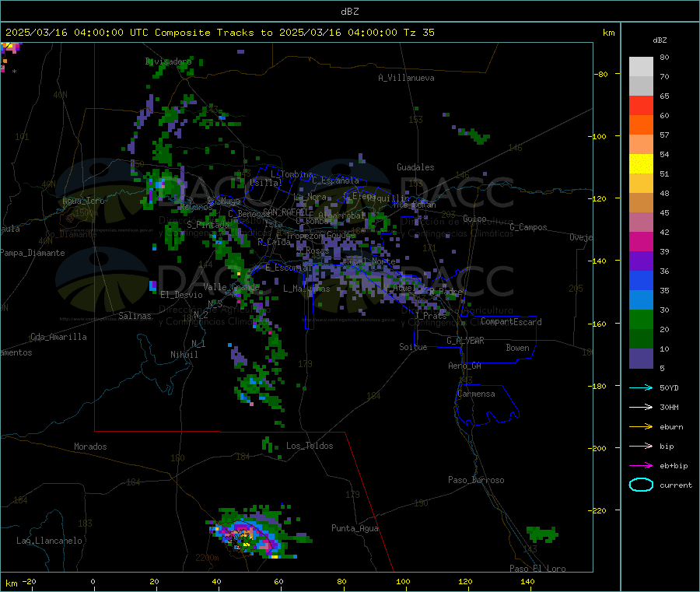700x592 pixels.
Task: Click the Tz 35 threshold text
Action: click(418, 33)
